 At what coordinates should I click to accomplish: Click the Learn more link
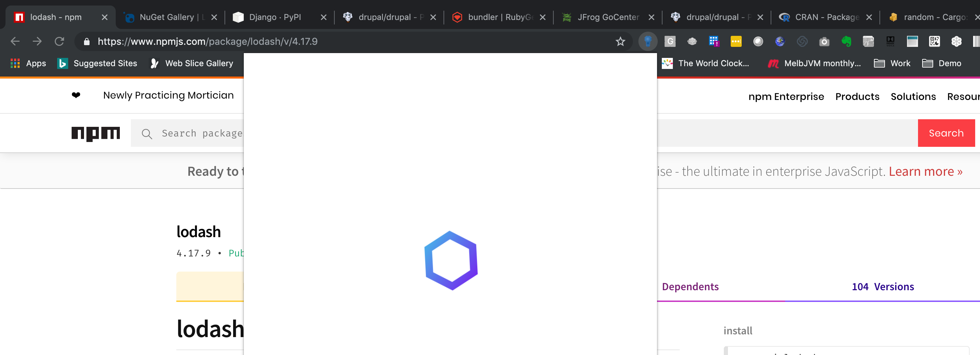(926, 171)
